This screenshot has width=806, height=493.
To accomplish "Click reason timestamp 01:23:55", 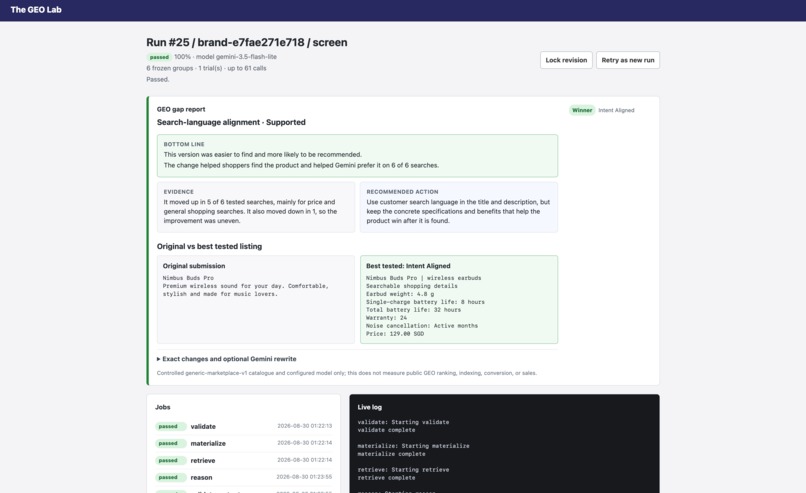I will 304,477.
